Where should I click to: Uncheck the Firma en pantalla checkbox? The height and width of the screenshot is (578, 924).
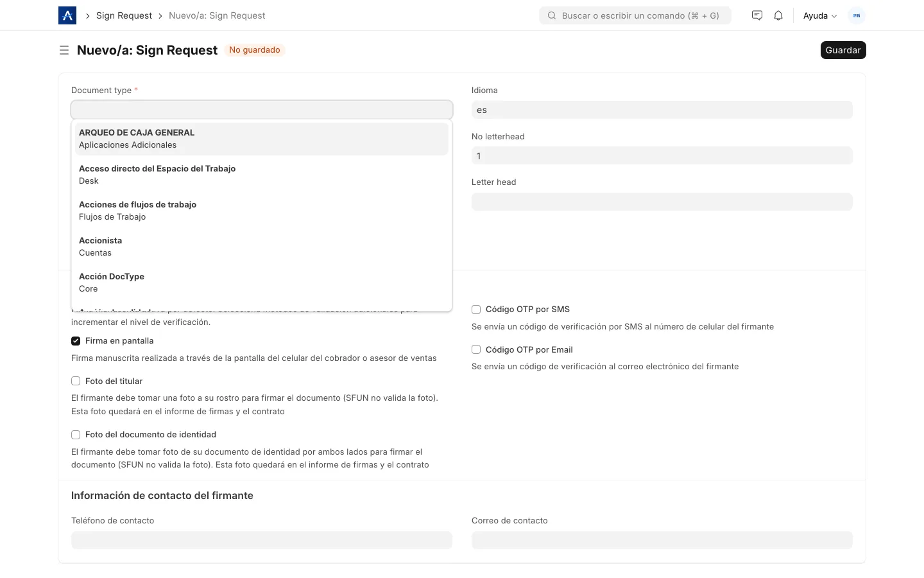click(x=76, y=341)
